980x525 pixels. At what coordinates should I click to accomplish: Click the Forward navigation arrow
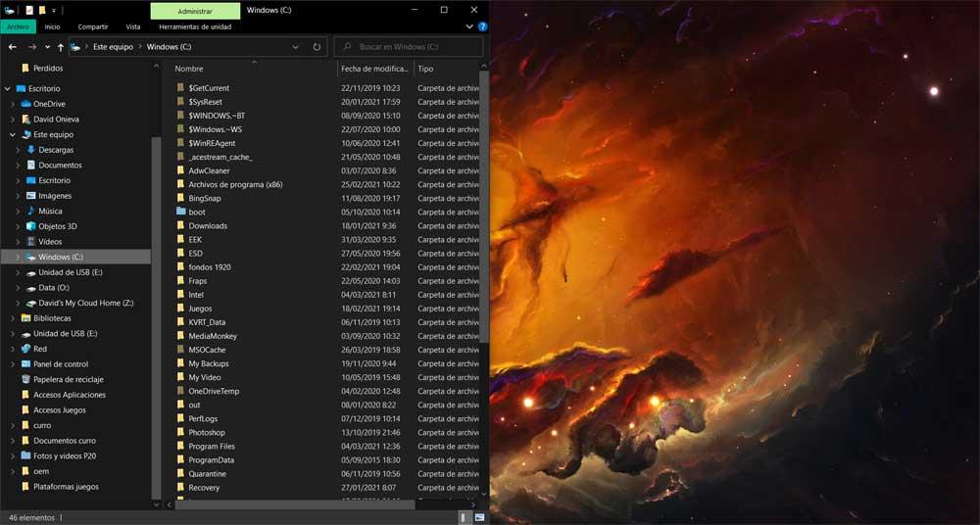point(31,47)
